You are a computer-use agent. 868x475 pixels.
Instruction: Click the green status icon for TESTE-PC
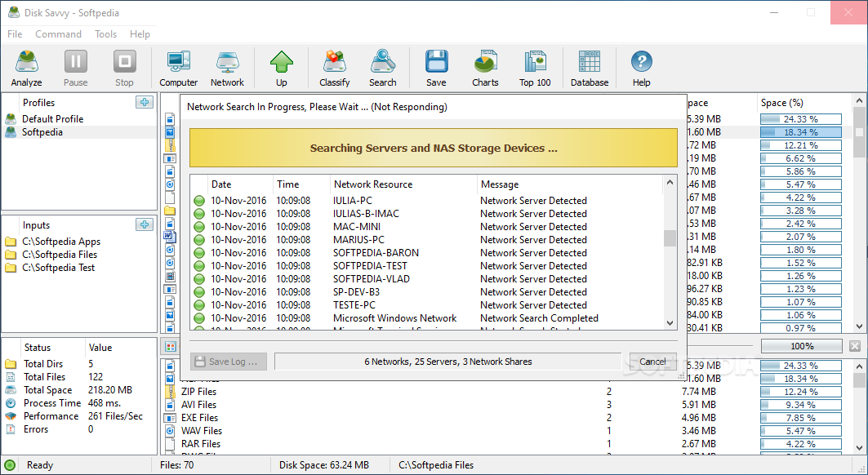coord(199,305)
